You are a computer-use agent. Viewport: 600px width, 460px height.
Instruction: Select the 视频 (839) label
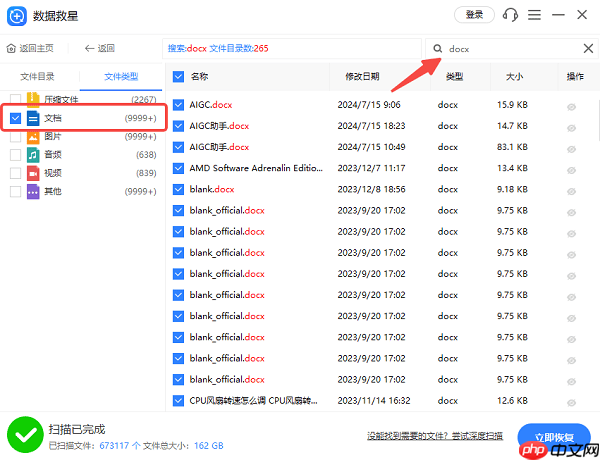[x=53, y=173]
